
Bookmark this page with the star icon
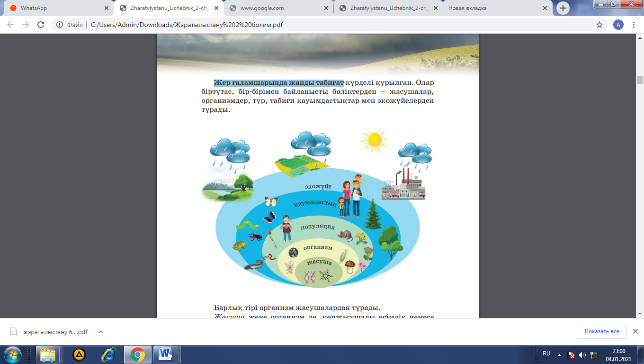click(599, 25)
